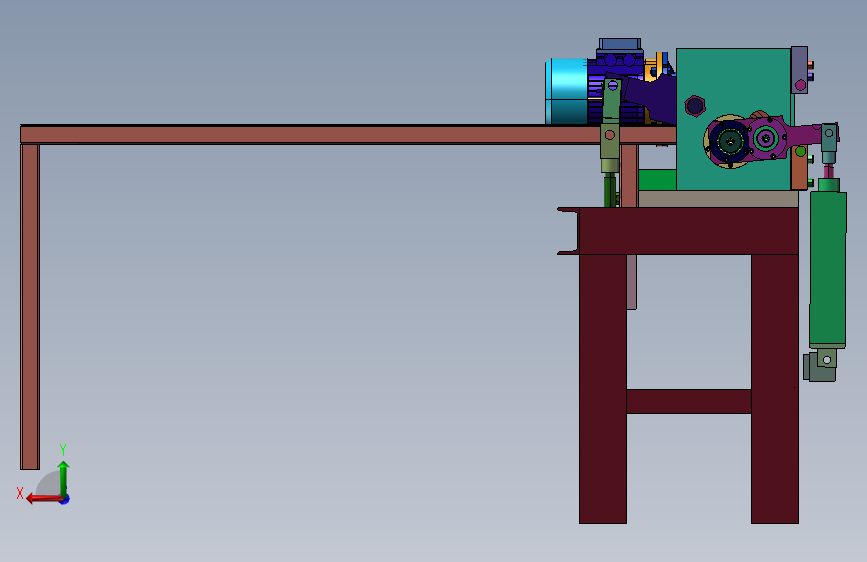Select the cyan motor fan cover
The width and height of the screenshot is (867, 562).
566,92
